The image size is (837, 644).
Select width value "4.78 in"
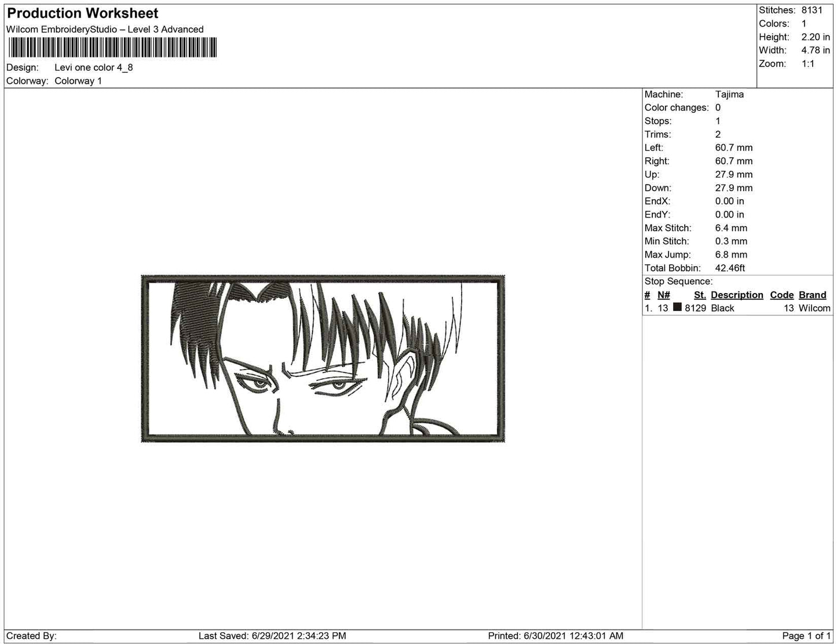click(816, 50)
